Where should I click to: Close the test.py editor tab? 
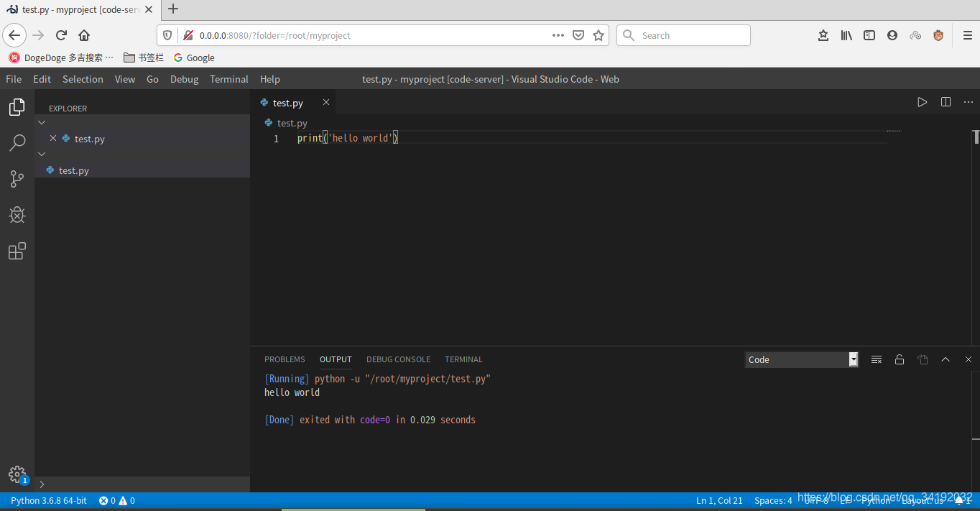[x=325, y=102]
